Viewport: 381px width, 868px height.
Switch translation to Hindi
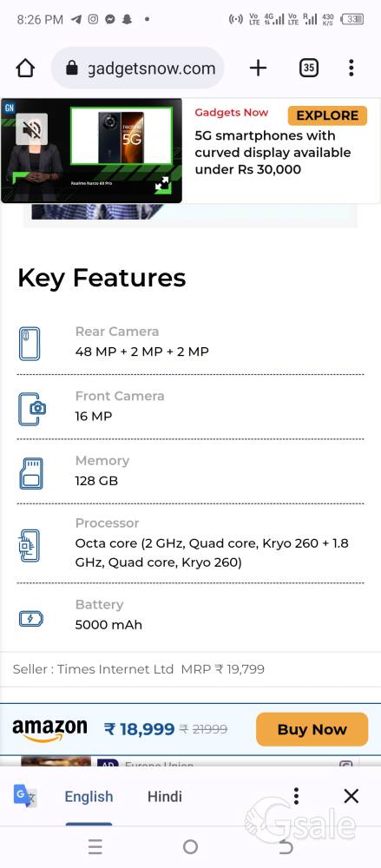[165, 796]
